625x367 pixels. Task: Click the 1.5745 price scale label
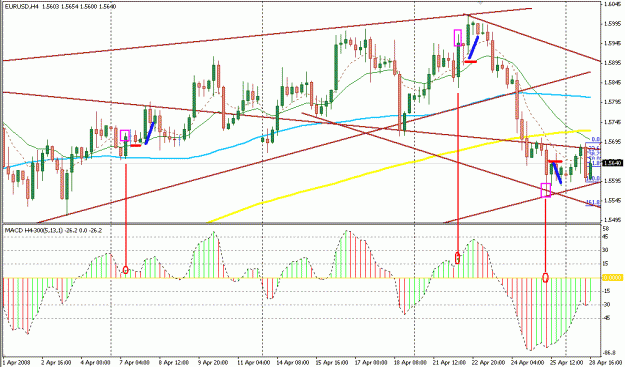pos(612,122)
